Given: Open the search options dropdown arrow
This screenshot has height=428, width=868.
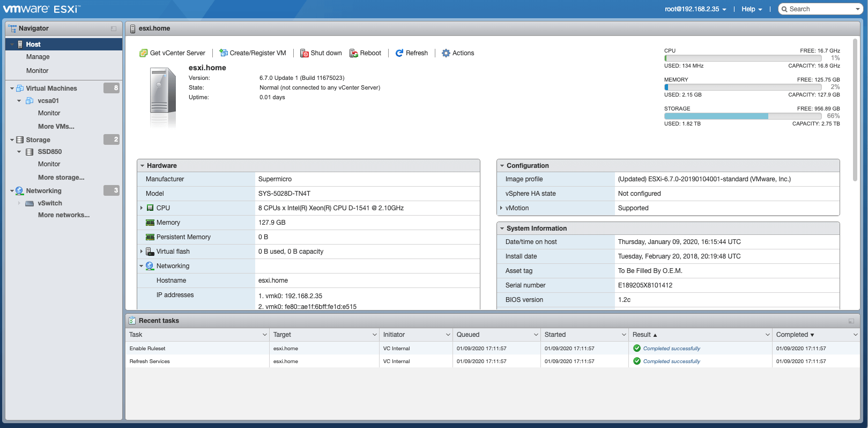Looking at the screenshot, I should 857,9.
